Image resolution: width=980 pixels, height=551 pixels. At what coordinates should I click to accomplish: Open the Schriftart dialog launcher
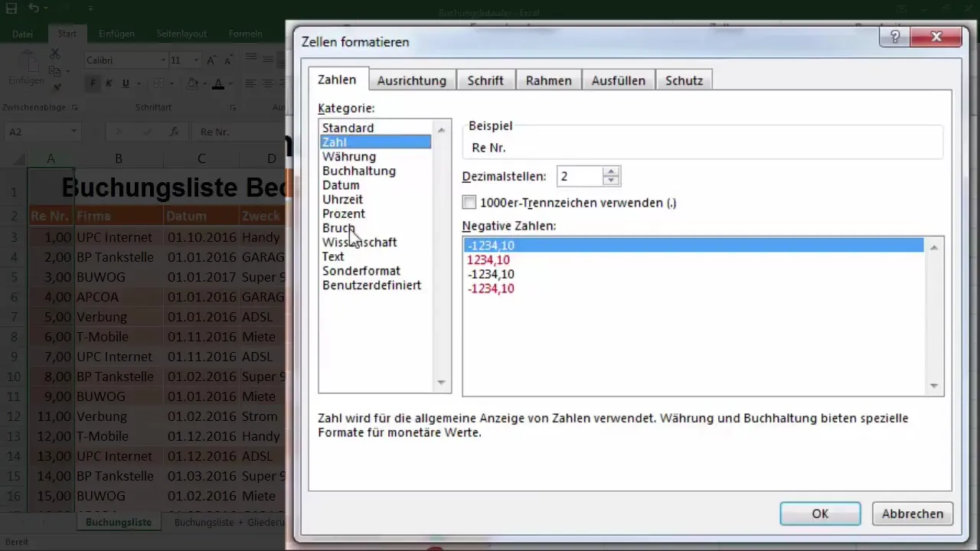pos(233,108)
